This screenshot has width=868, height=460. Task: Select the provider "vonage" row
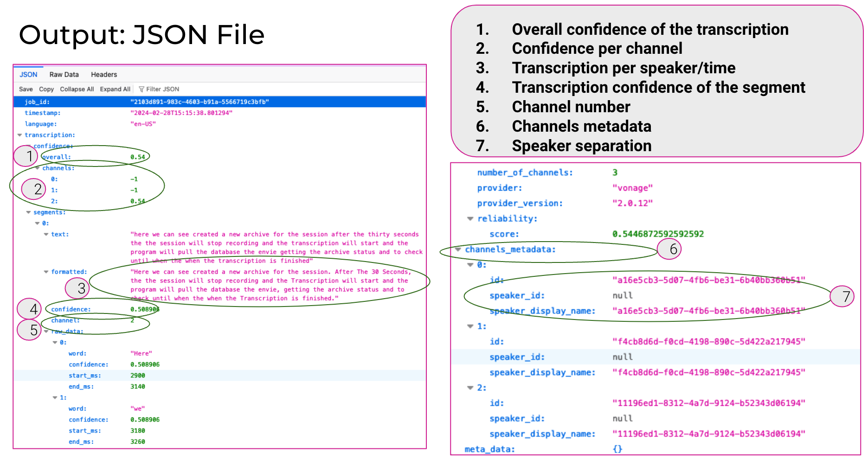coord(632,188)
